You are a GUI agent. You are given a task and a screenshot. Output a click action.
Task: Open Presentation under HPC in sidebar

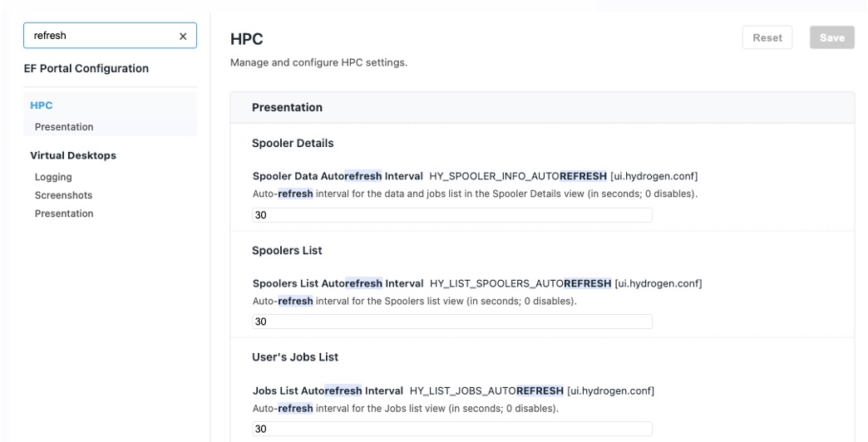pyautogui.click(x=64, y=127)
